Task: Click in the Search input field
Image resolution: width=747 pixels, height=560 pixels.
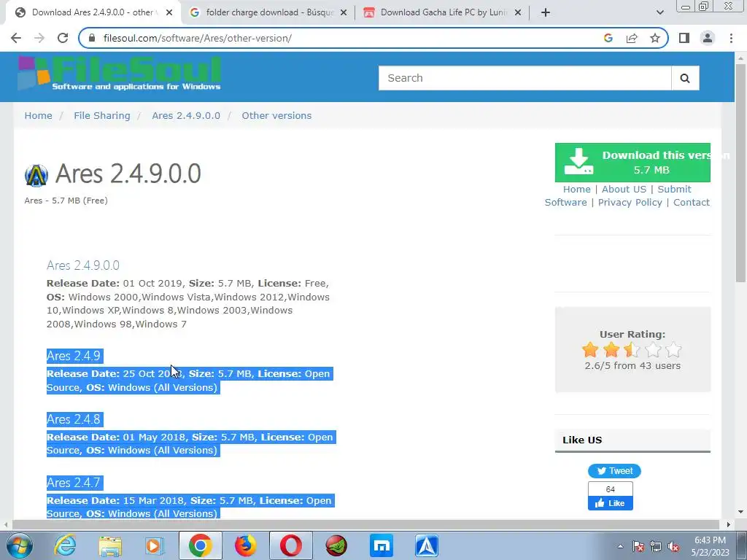Action: 525,78
